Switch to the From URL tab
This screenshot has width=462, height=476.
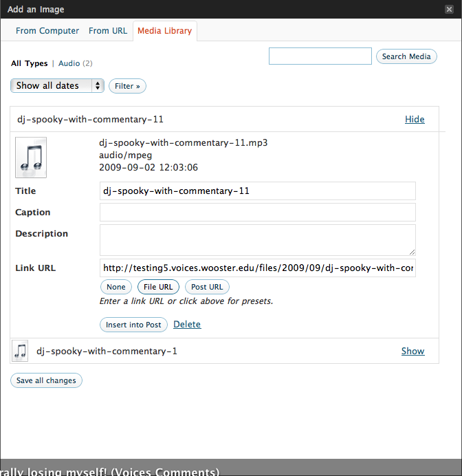(x=108, y=31)
